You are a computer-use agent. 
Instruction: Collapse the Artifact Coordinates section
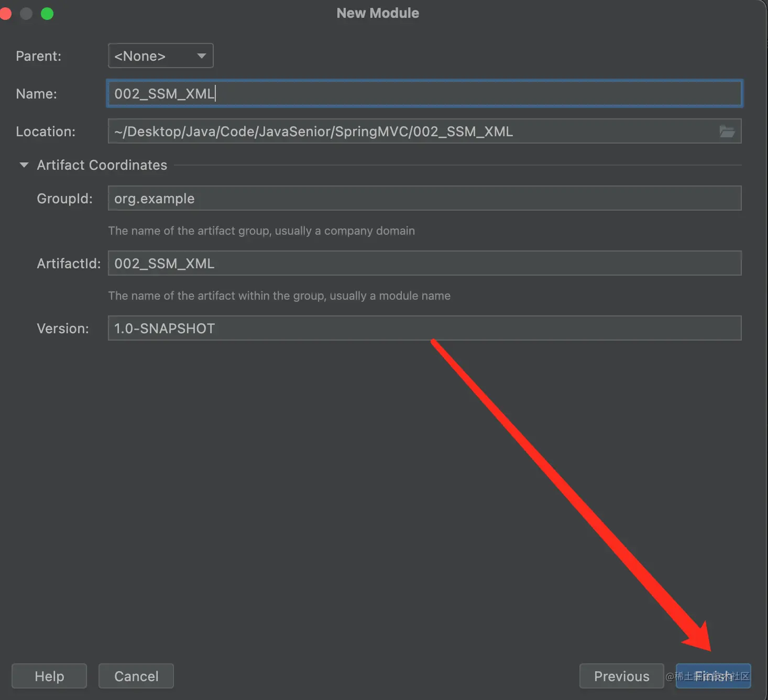[x=24, y=165]
